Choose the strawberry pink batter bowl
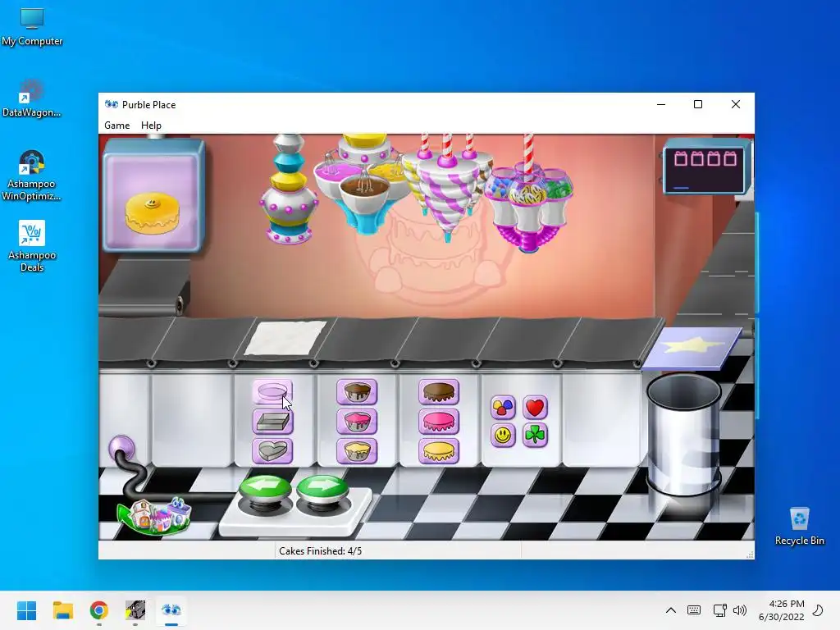The height and width of the screenshot is (630, 840). pos(357,422)
